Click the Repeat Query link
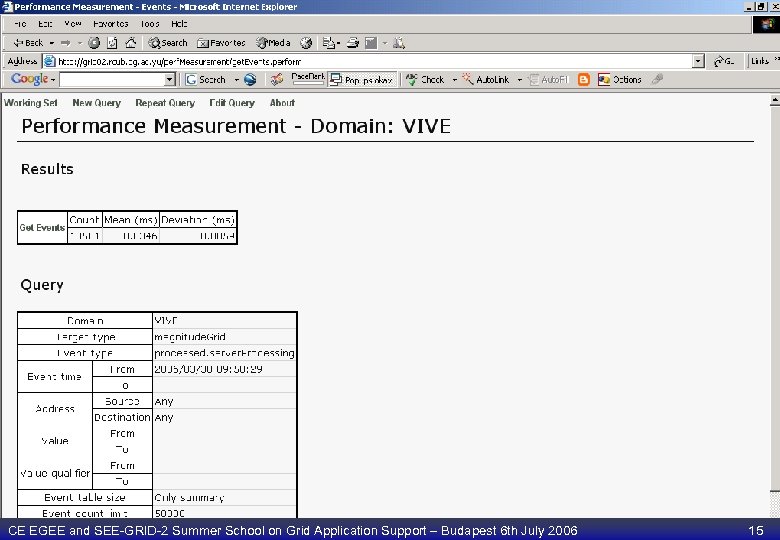 click(165, 103)
